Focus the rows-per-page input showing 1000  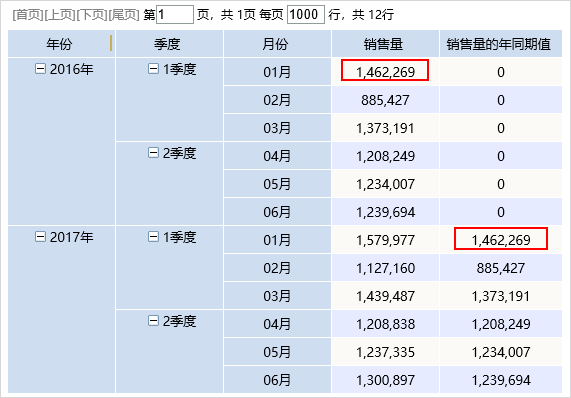tap(306, 15)
